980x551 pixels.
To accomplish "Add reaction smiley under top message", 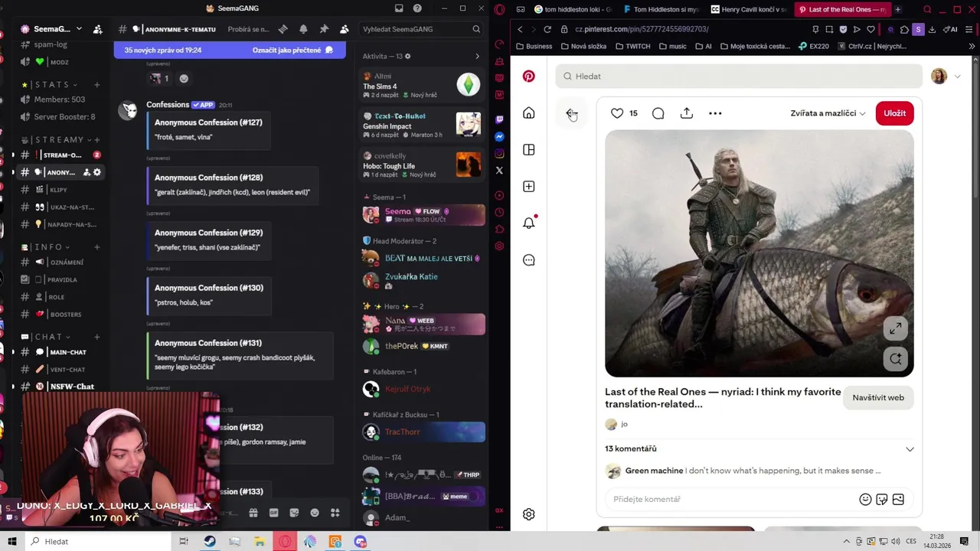I will (x=184, y=78).
